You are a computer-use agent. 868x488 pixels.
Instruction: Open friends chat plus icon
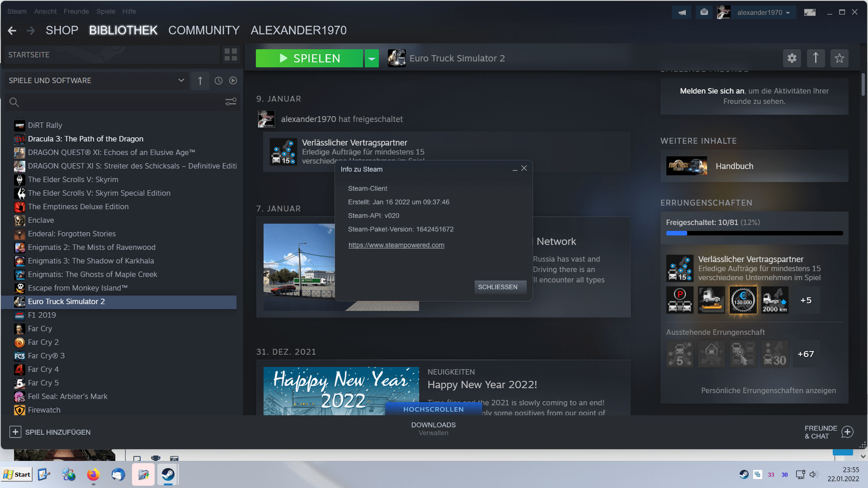pos(848,432)
